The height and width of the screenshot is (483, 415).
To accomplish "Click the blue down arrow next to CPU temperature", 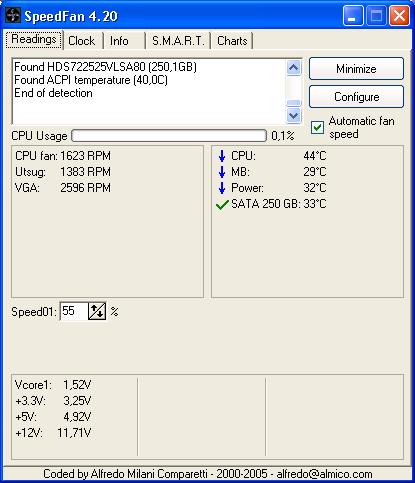I will (222, 156).
